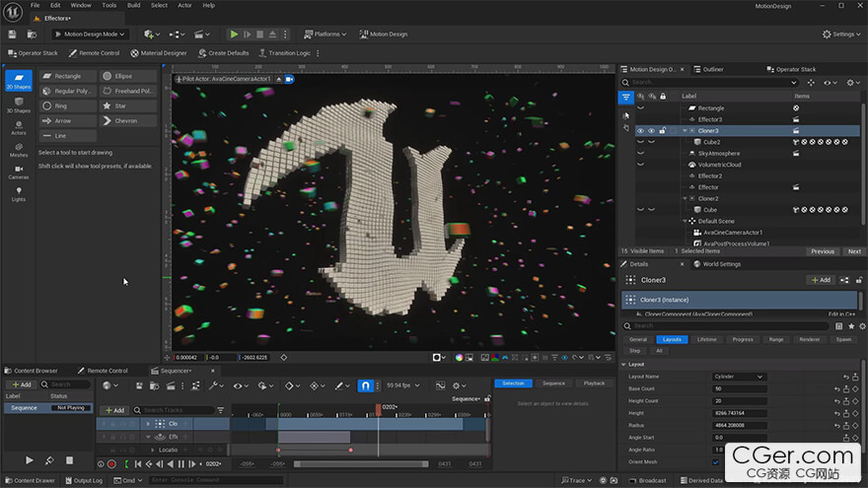The height and width of the screenshot is (488, 868).
Task: Select the Regular Polygon shape tool
Action: [68, 91]
